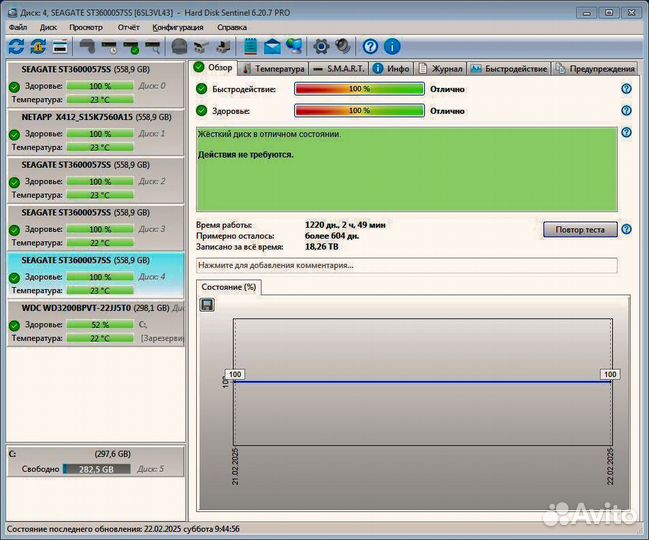Open the Журнал tab

click(441, 68)
